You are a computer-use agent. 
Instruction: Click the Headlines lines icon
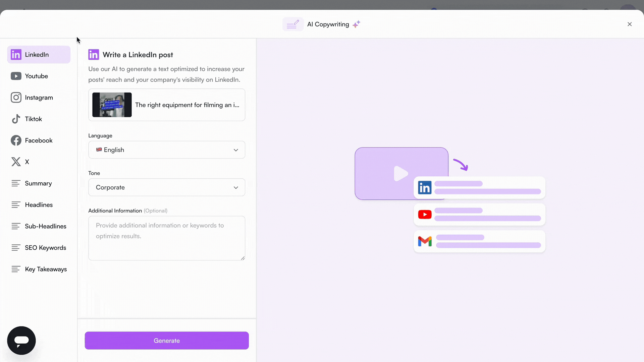[x=16, y=205]
